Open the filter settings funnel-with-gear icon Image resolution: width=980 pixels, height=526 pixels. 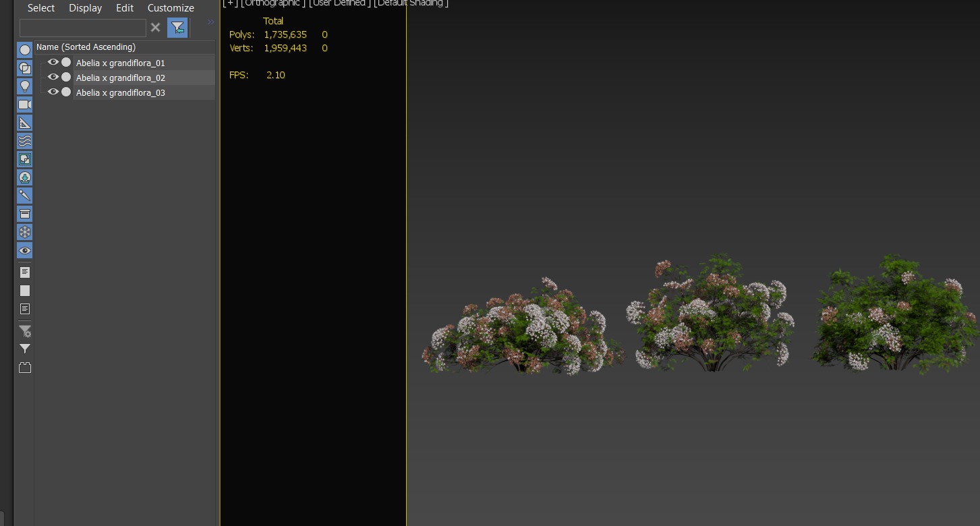click(25, 331)
